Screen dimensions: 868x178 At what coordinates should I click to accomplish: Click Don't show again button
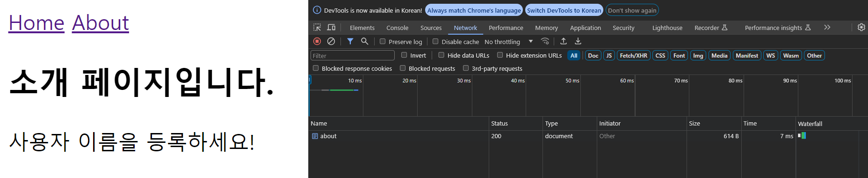tap(632, 10)
